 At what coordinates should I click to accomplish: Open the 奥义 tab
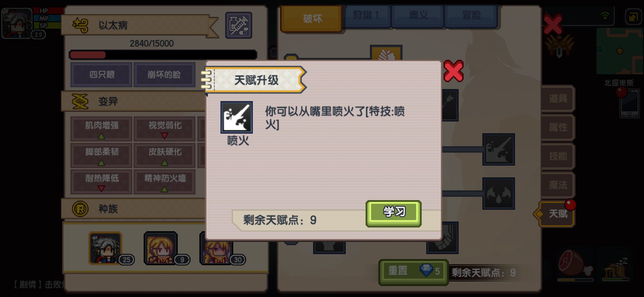418,16
